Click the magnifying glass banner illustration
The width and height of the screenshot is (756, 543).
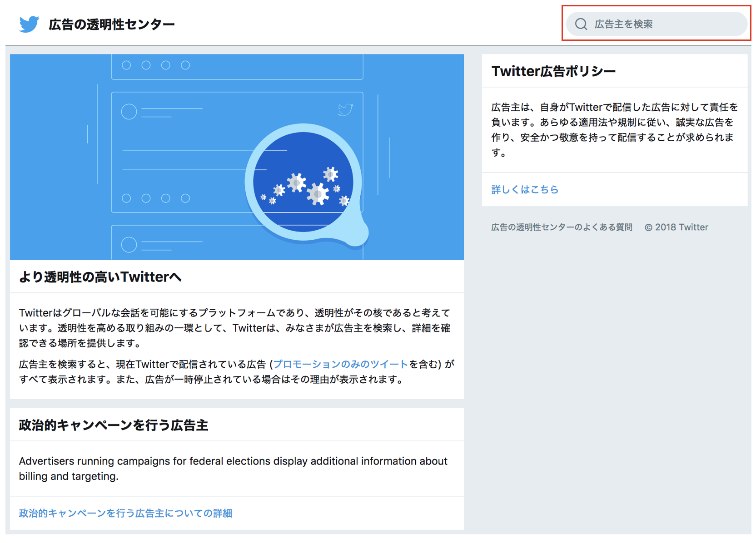[237, 157]
